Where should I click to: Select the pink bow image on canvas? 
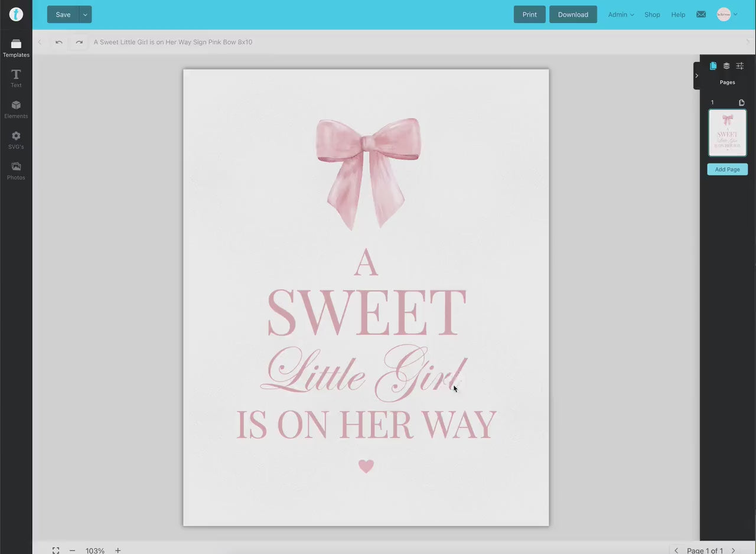[368, 174]
